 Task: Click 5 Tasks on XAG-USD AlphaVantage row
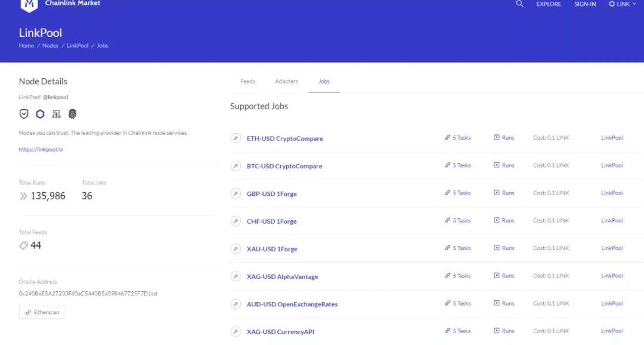[457, 276]
